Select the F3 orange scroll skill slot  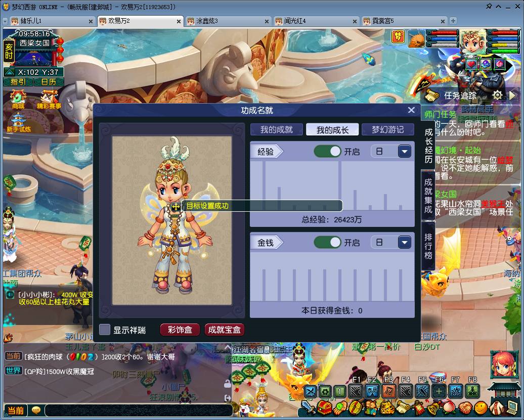point(389,391)
